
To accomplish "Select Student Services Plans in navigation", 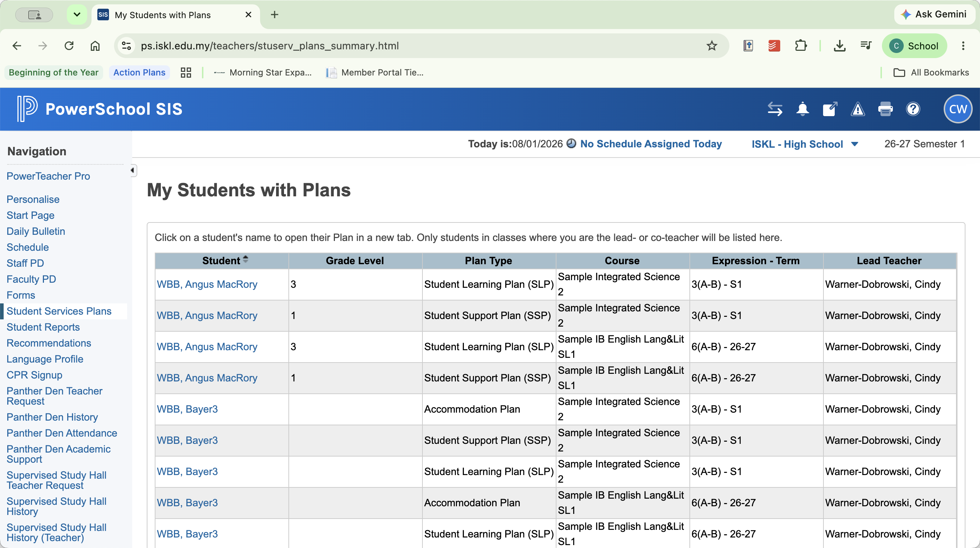I will click(59, 311).
